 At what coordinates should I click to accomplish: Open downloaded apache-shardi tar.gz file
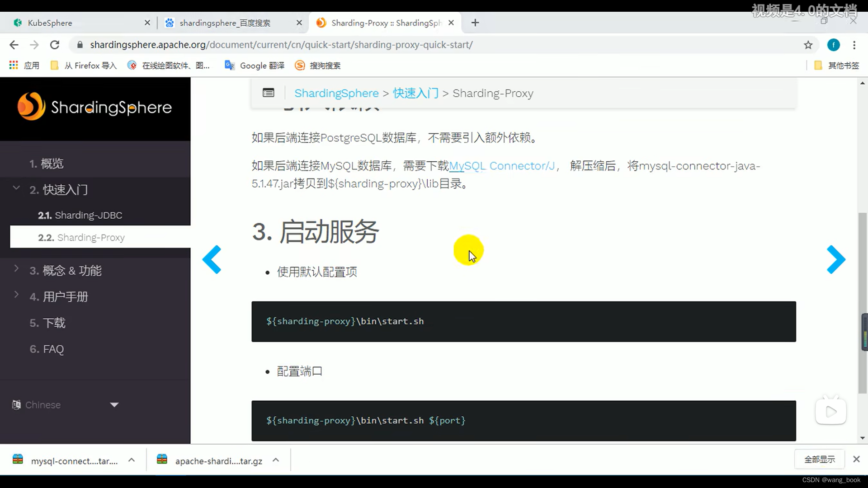point(210,460)
